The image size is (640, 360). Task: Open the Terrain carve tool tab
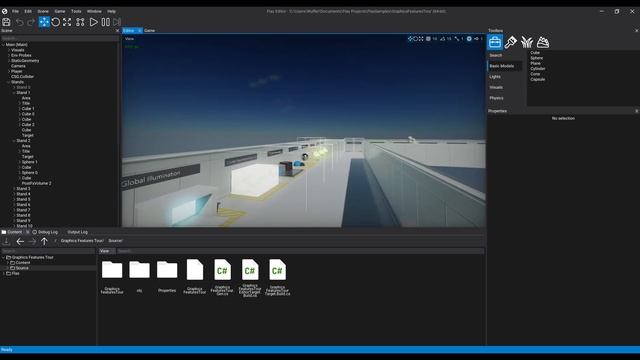(x=543, y=42)
